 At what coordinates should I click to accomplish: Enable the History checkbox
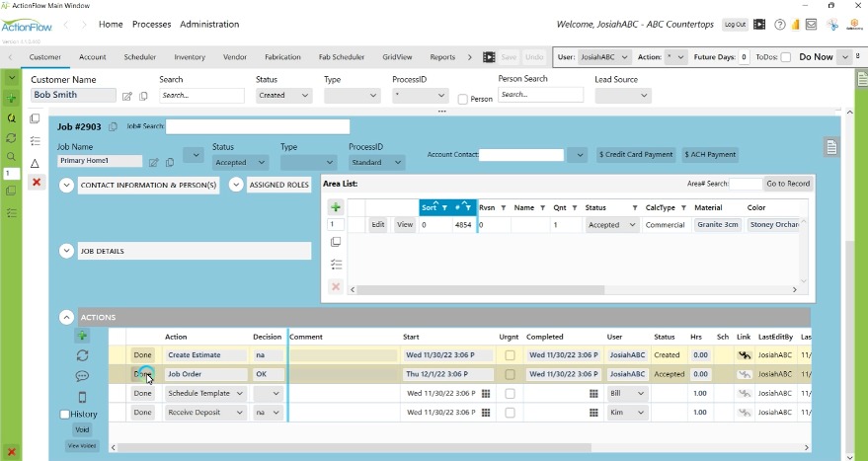[65, 414]
